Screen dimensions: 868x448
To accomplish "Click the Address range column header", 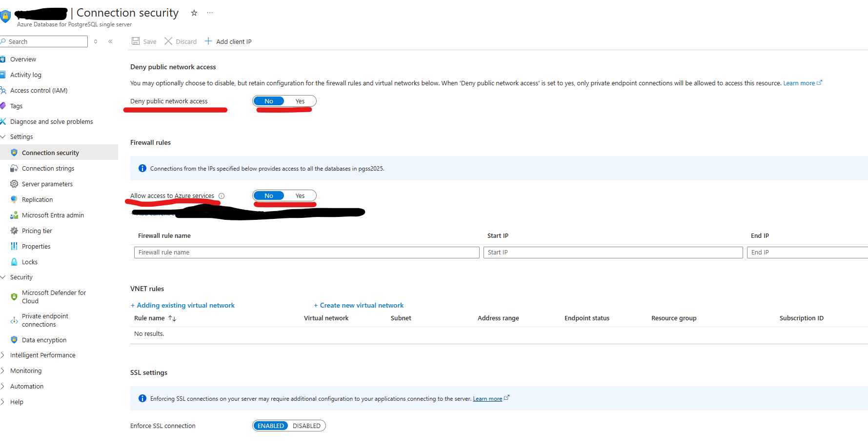I will pos(498,318).
